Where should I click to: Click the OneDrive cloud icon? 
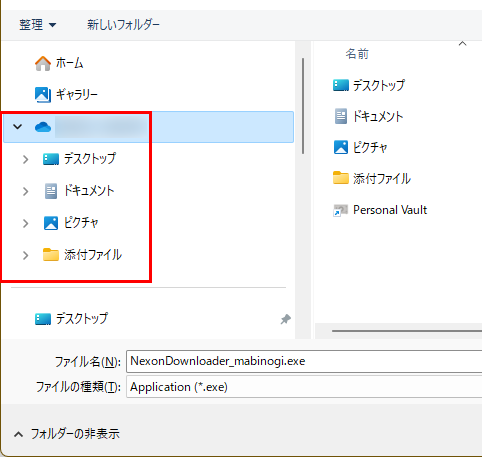click(43, 127)
